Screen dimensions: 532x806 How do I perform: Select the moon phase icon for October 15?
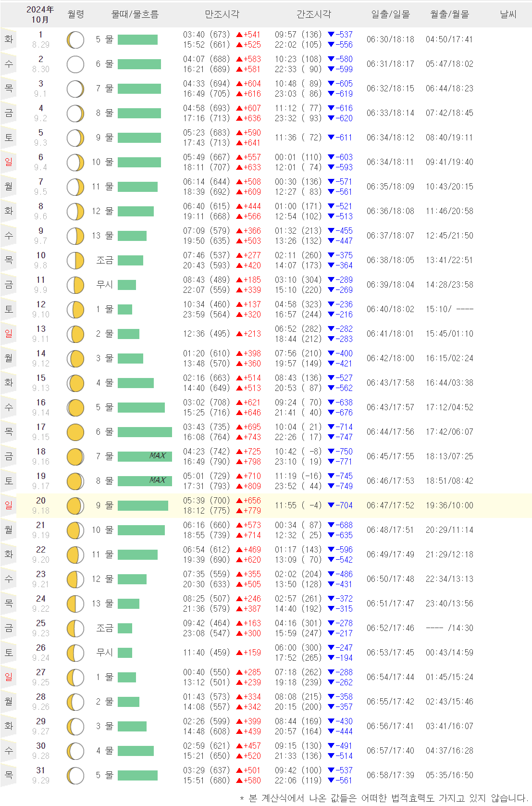pyautogui.click(x=75, y=383)
